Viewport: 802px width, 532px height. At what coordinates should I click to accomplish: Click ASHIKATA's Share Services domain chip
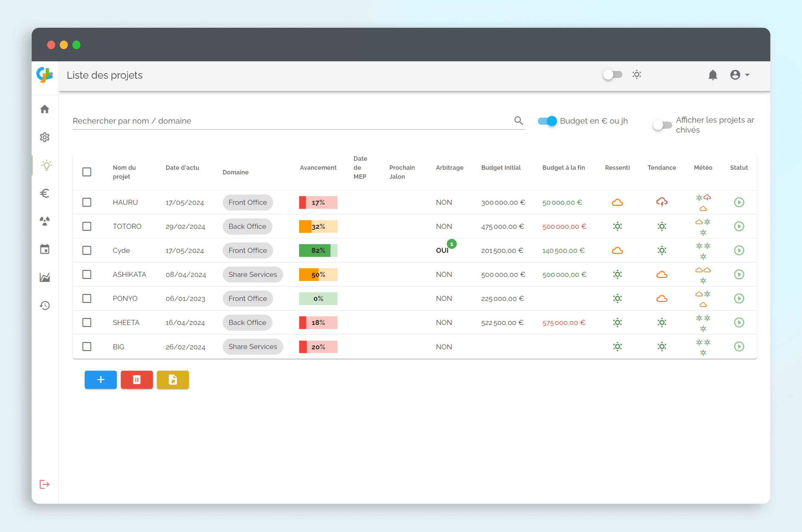point(253,275)
